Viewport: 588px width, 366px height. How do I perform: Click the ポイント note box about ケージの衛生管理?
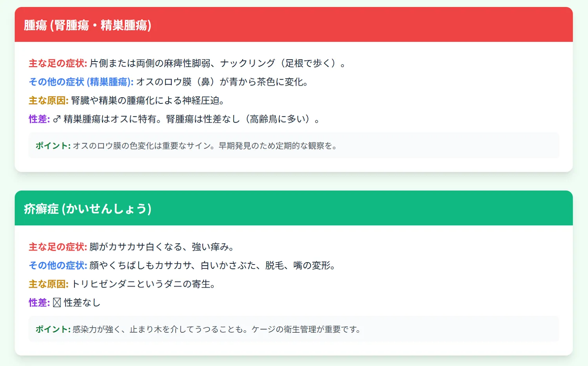pyautogui.click(x=294, y=329)
